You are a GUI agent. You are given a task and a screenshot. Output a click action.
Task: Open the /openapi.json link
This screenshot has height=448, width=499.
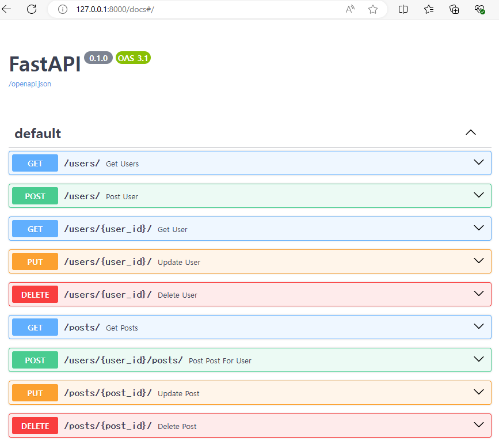[x=29, y=83]
